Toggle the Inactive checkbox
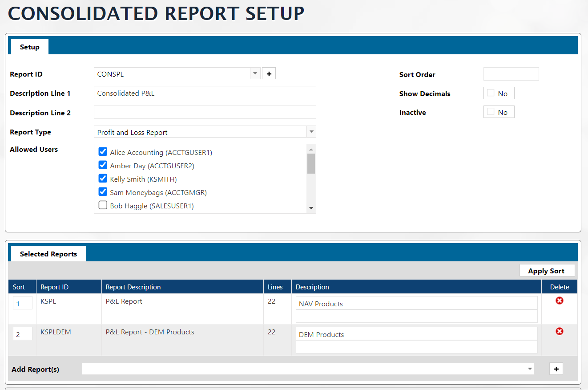Image resolution: width=588 pixels, height=390 pixels. pos(491,112)
